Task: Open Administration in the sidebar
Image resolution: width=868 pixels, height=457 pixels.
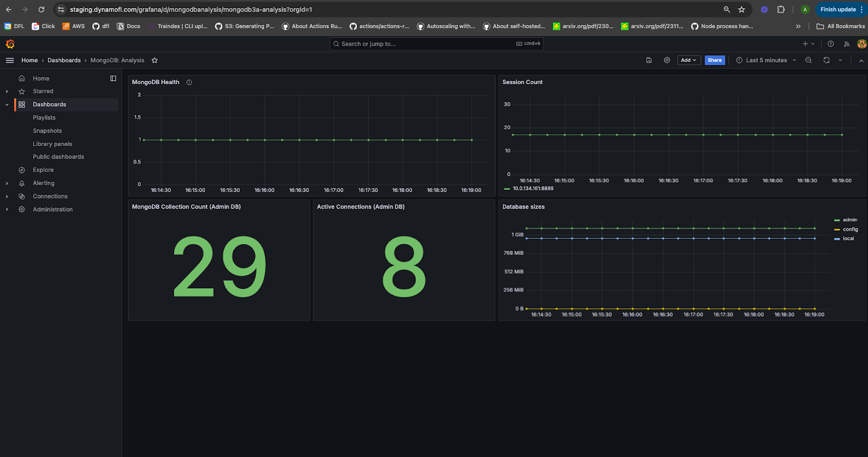Action: pos(53,210)
